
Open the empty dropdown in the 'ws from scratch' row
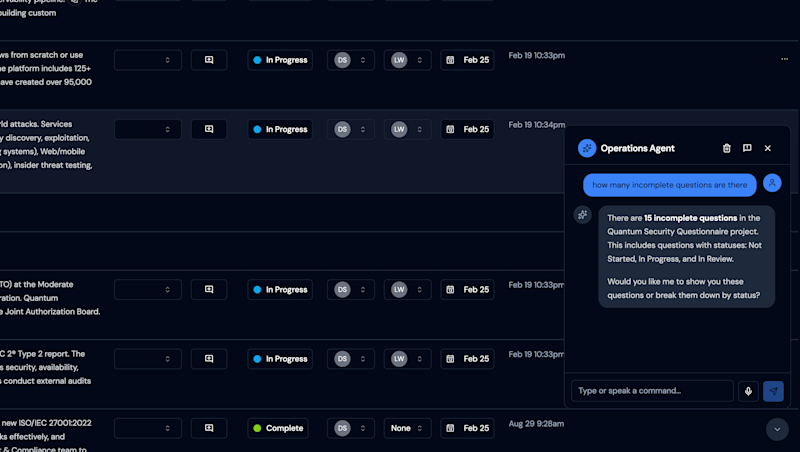tap(148, 60)
